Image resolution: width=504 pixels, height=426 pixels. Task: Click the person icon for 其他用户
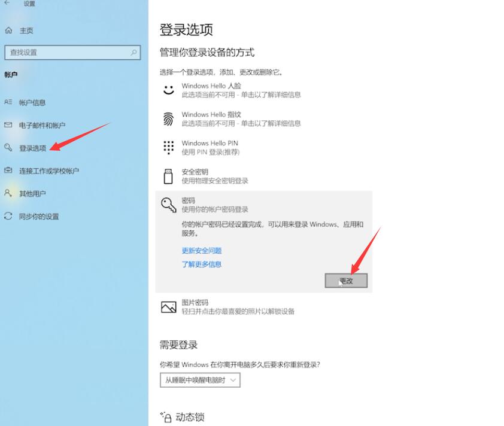pyautogui.click(x=8, y=193)
